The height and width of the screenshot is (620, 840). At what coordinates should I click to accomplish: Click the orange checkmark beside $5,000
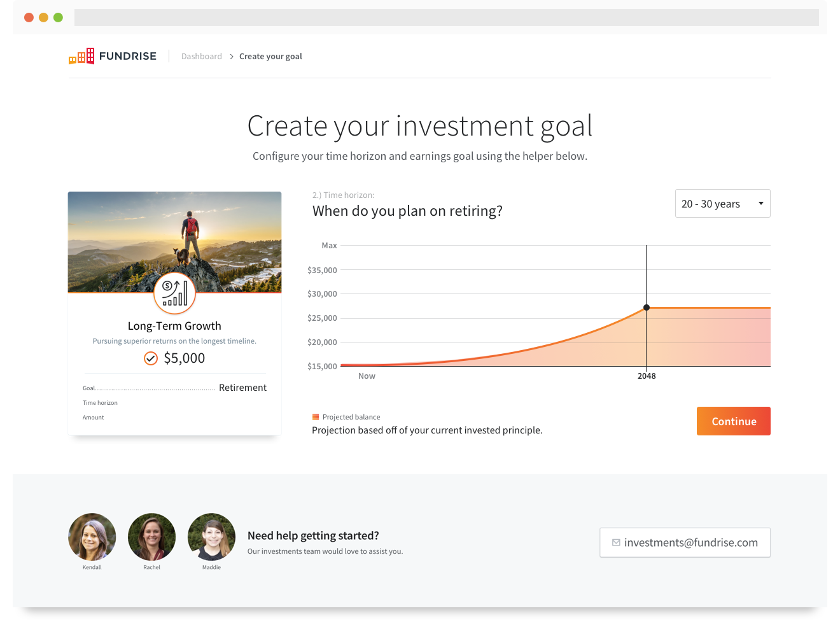(151, 358)
